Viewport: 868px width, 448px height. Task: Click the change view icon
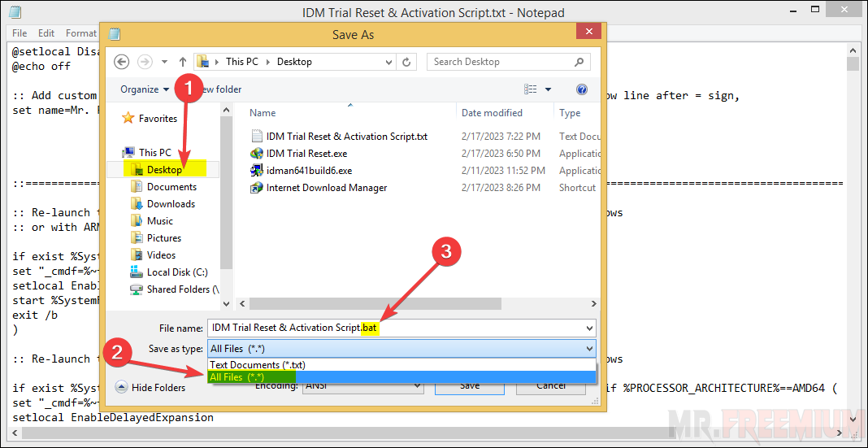click(x=531, y=89)
